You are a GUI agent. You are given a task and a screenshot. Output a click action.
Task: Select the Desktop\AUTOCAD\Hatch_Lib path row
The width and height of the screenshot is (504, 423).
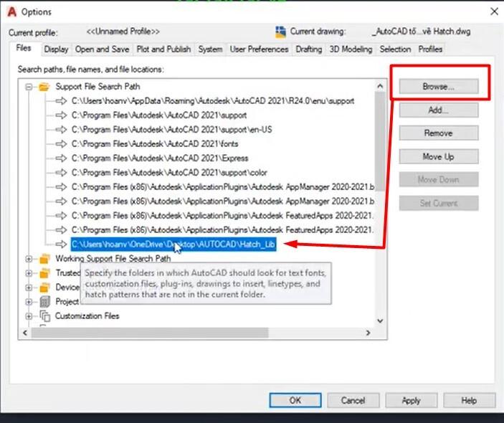click(x=173, y=244)
